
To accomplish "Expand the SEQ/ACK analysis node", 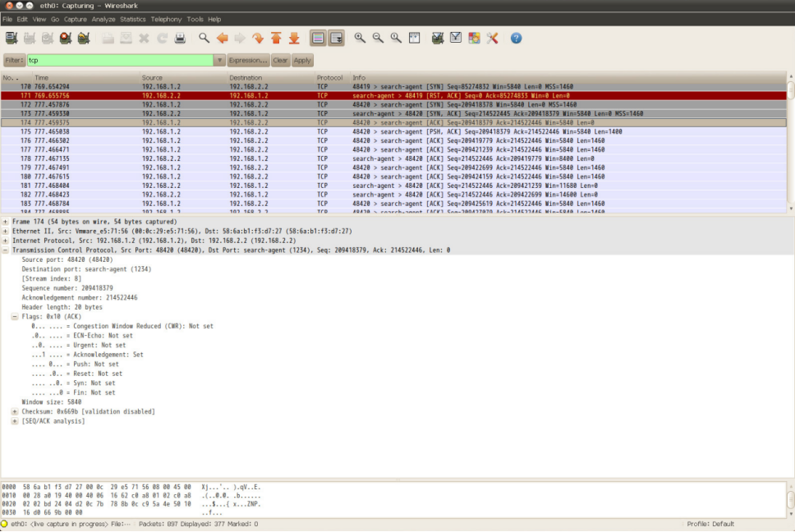I will click(15, 421).
